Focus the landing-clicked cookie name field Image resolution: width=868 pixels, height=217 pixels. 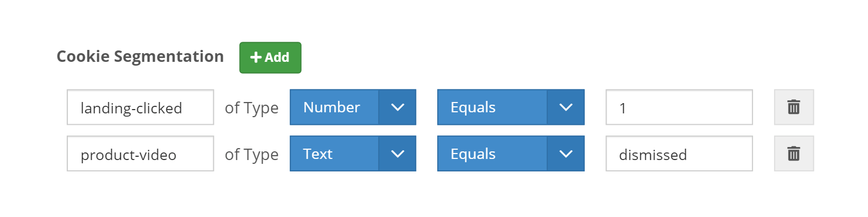tap(141, 107)
